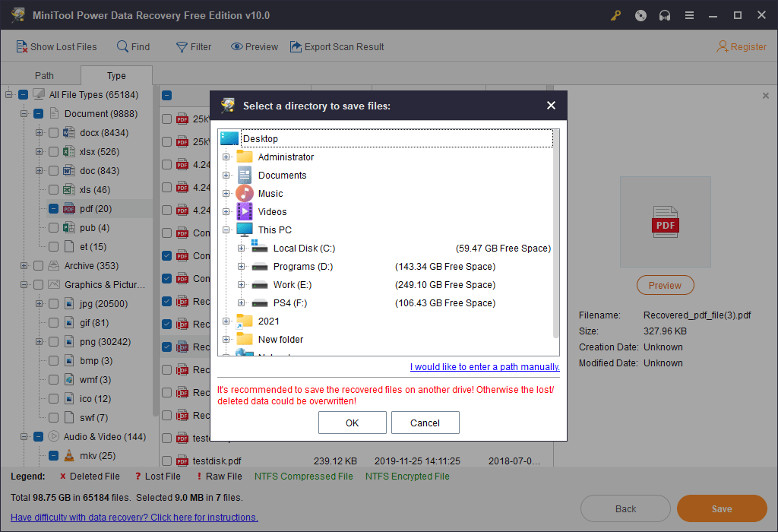778x532 pixels.
Task: Click the PDF preview thumbnail
Action: click(x=665, y=222)
